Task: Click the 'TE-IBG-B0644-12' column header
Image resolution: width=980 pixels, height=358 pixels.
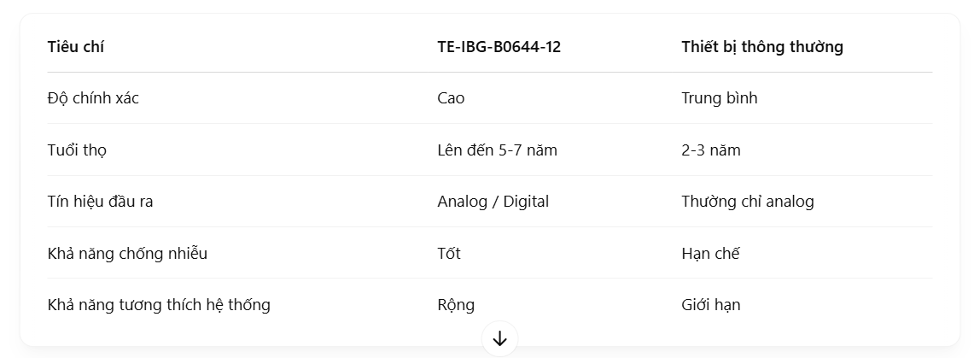Action: point(499,47)
